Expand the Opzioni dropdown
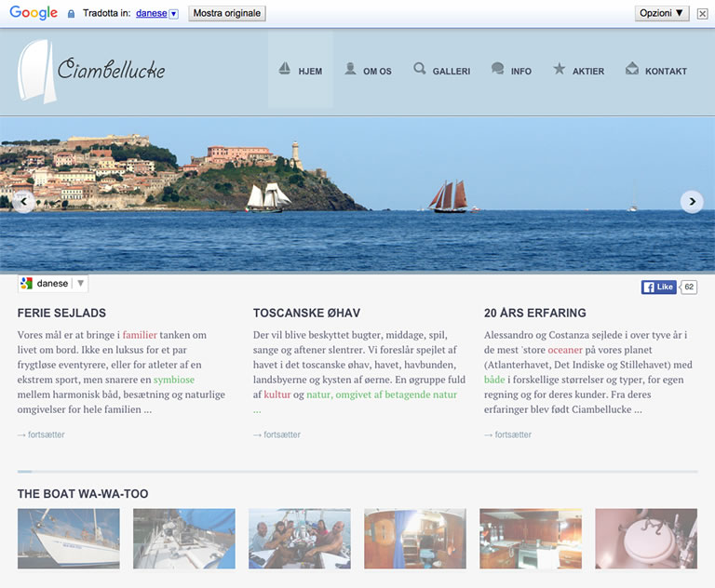 click(x=662, y=13)
